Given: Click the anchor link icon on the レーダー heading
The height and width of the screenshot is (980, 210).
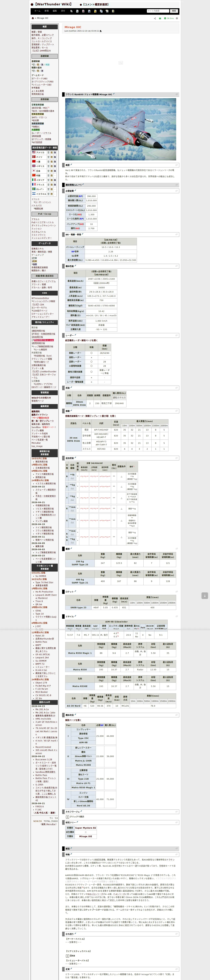Looking at the screenshot, I should click(x=176, y=335).
